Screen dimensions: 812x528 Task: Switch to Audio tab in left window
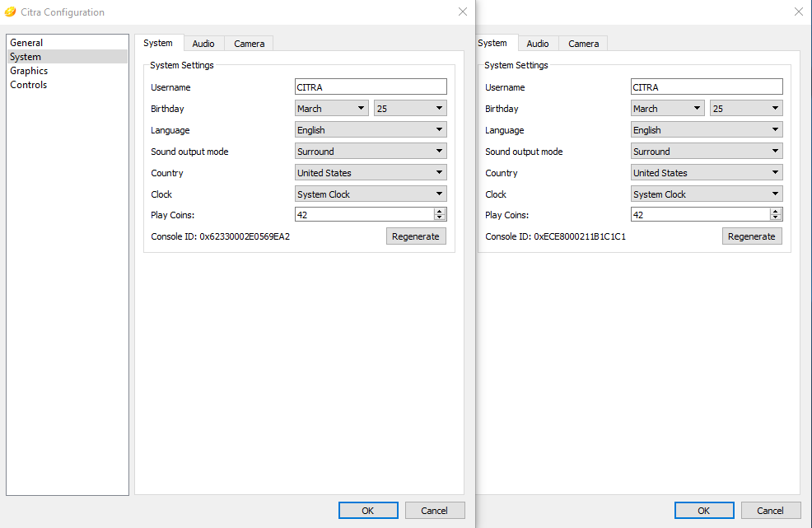[x=203, y=44]
